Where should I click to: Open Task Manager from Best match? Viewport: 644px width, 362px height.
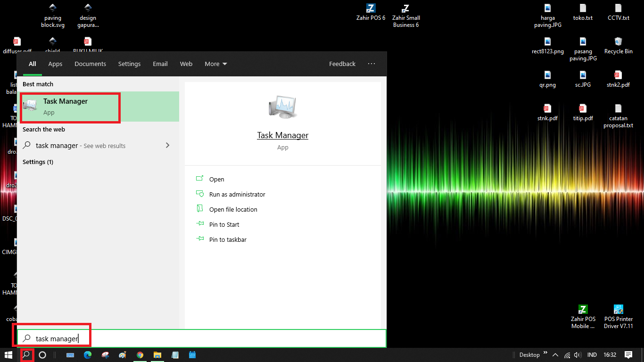click(98, 107)
